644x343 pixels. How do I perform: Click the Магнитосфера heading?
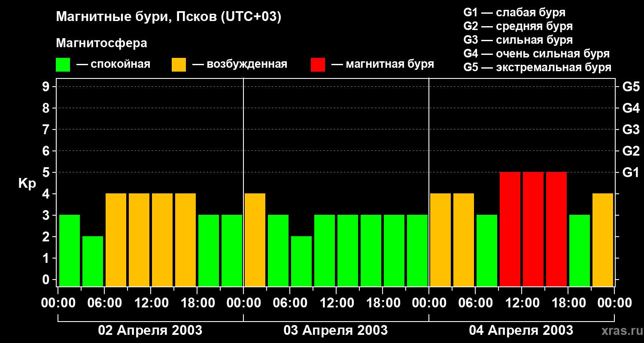coord(101,43)
